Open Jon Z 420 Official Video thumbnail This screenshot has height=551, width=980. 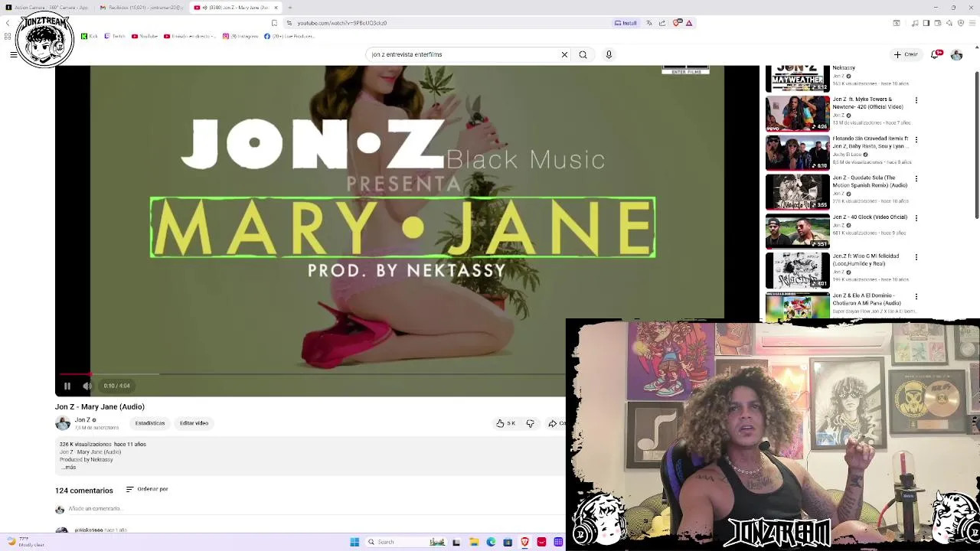pyautogui.click(x=797, y=112)
